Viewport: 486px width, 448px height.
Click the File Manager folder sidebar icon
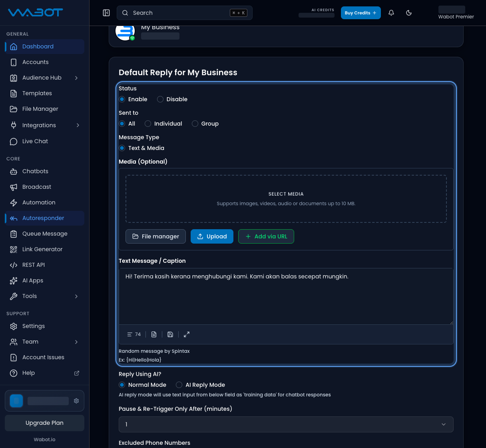14,109
